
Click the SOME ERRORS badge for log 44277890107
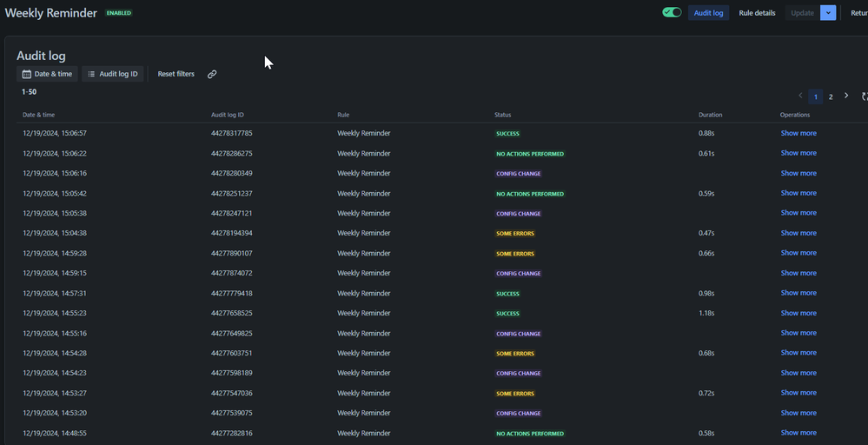515,254
